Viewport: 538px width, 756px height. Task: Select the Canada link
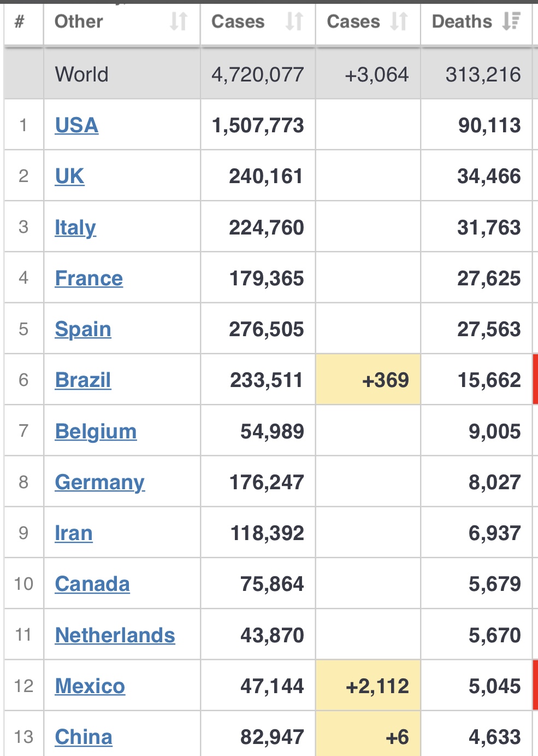tap(92, 584)
